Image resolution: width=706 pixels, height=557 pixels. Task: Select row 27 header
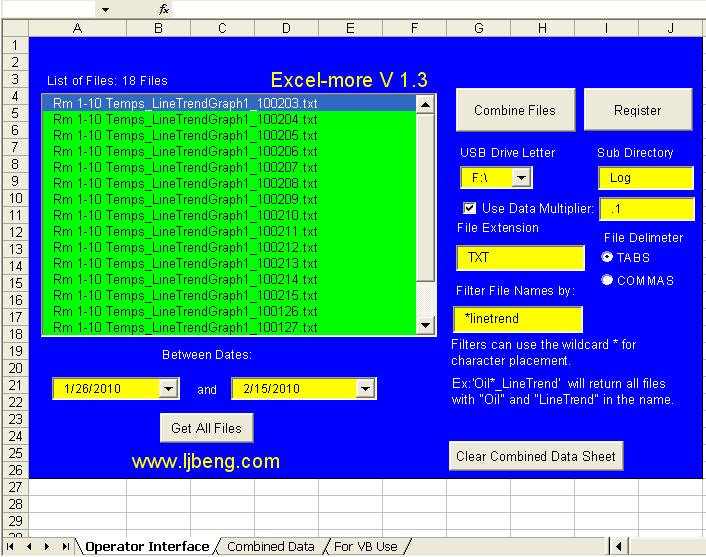[x=15, y=487]
